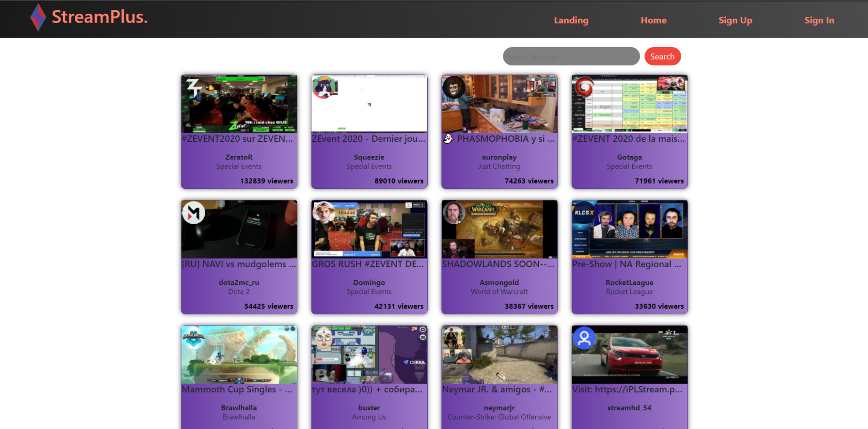Click the '33630 viewers' count

pyautogui.click(x=659, y=306)
